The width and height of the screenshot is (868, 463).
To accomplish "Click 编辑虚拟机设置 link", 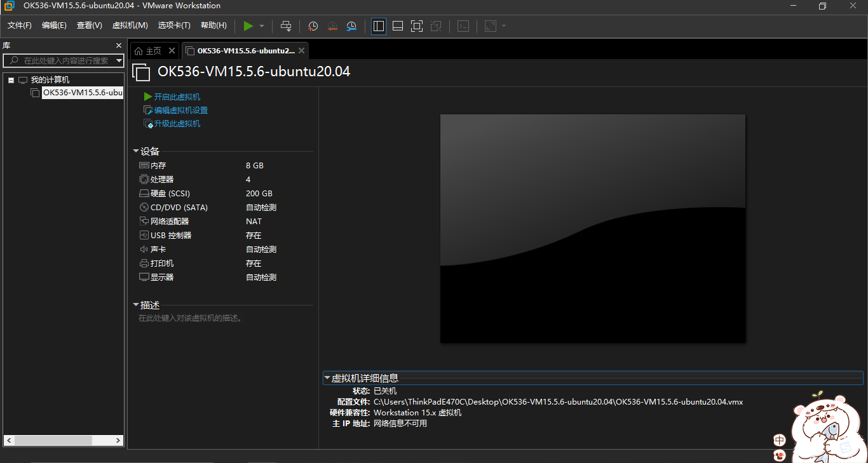I will (x=181, y=110).
